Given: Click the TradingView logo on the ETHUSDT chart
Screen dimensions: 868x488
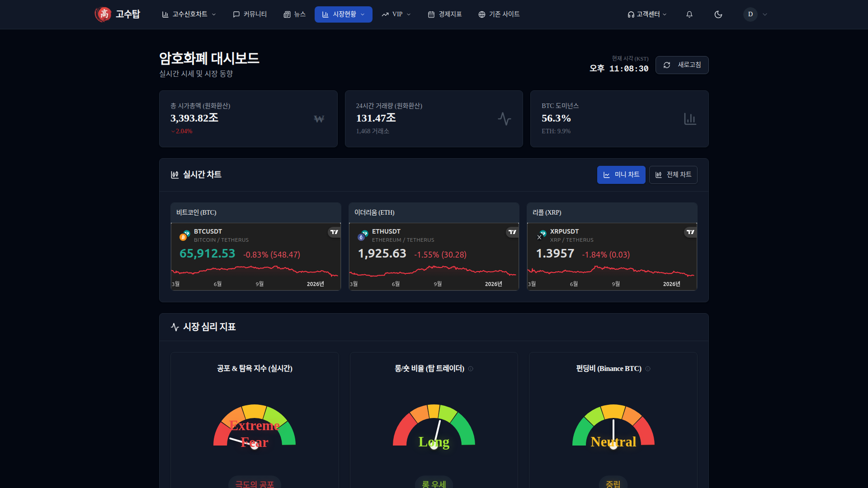Looking at the screenshot, I should [512, 232].
